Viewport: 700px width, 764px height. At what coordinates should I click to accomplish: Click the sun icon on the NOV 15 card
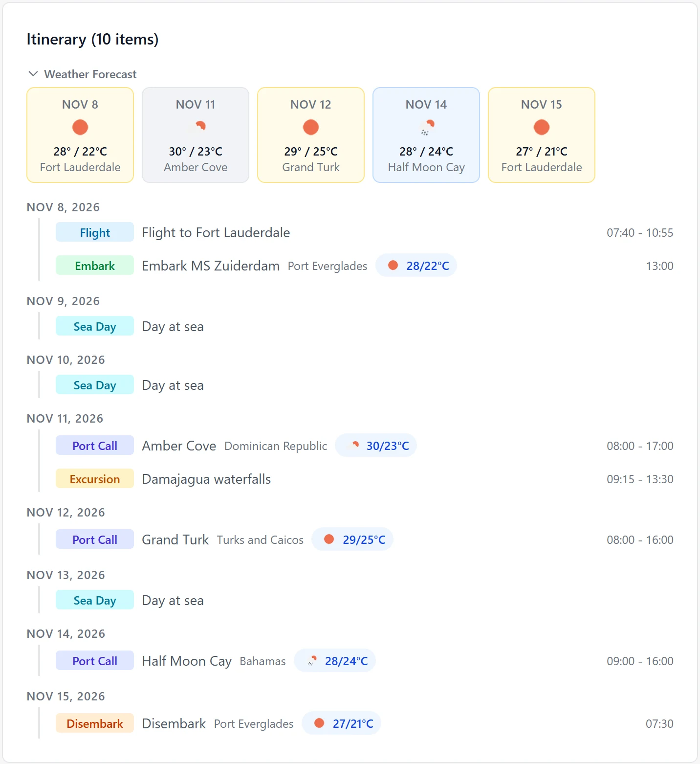[x=542, y=127]
